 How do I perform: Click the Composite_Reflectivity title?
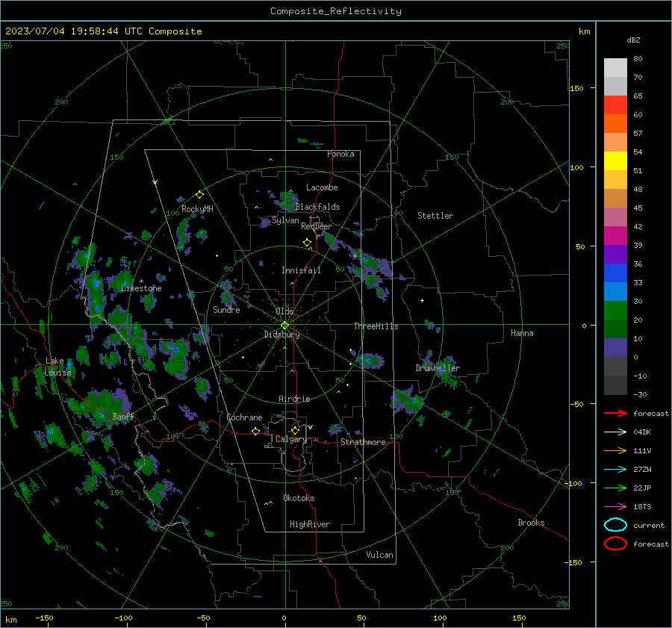point(336,11)
